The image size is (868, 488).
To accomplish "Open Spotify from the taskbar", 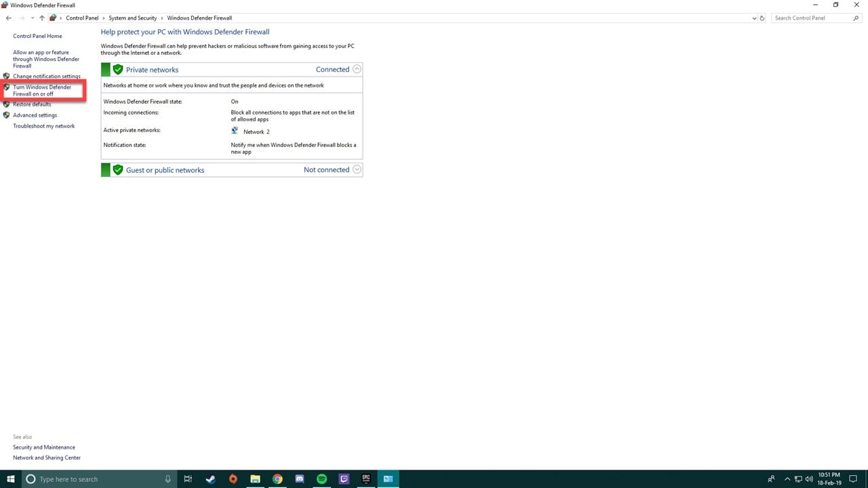I will (x=322, y=479).
